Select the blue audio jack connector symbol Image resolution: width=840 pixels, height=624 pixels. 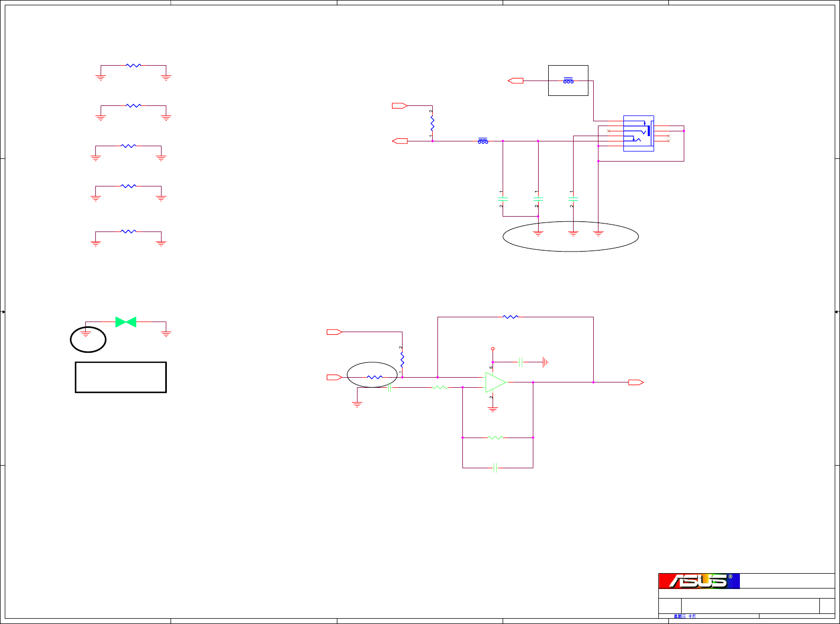point(639,133)
